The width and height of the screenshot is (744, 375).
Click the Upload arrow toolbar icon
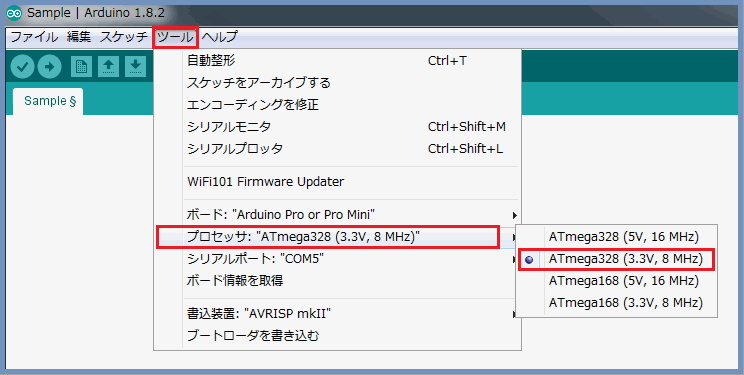(x=49, y=67)
